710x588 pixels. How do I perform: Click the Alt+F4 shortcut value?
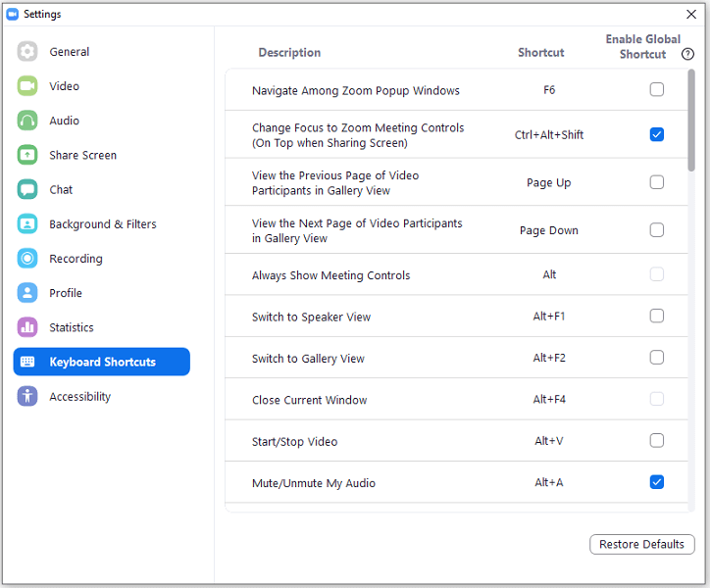[x=549, y=399]
